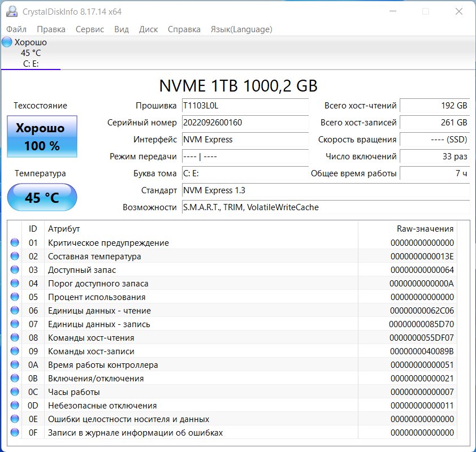Screen dimensions: 476x452
Task: Click the status icon for attribute 03
Action: tap(15, 270)
